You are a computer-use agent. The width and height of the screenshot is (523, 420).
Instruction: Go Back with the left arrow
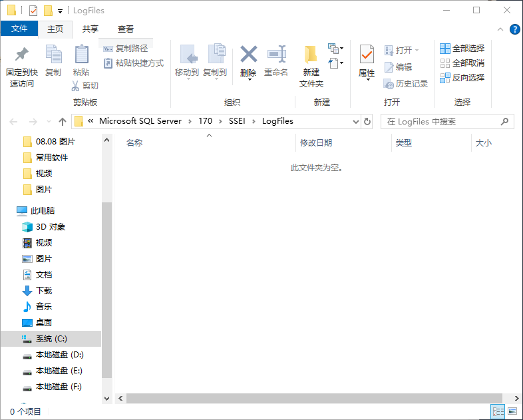pos(14,122)
